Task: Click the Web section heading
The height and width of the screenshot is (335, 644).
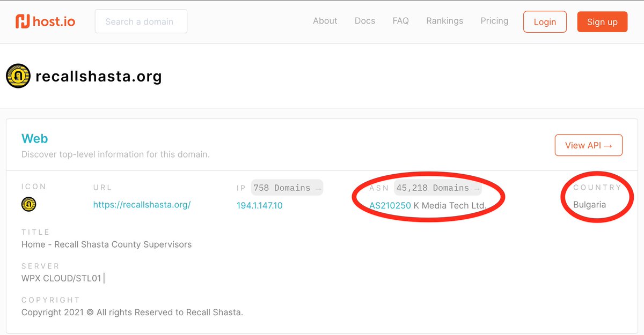Action: pyautogui.click(x=35, y=138)
